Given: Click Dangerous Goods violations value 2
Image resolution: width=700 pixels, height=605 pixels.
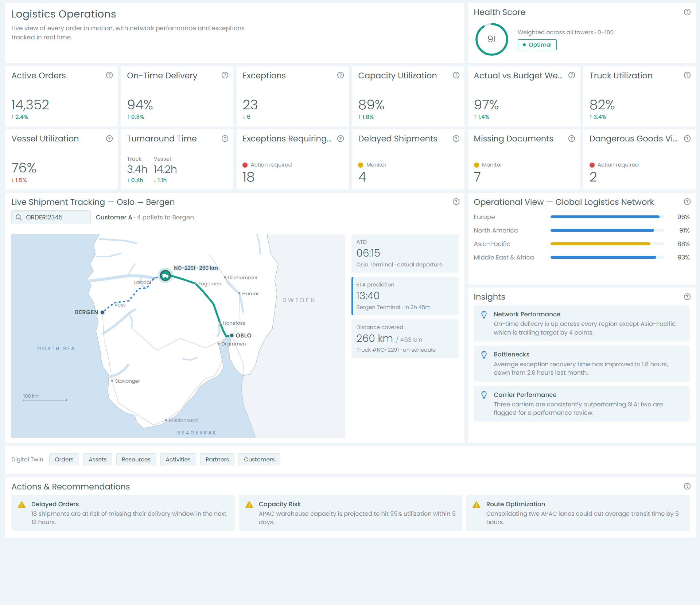Looking at the screenshot, I should pos(593,177).
